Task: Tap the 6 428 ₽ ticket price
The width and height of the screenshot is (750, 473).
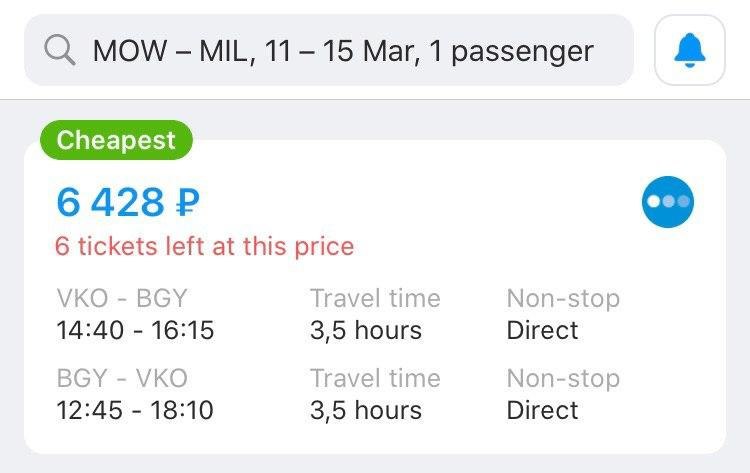Action: [128, 202]
